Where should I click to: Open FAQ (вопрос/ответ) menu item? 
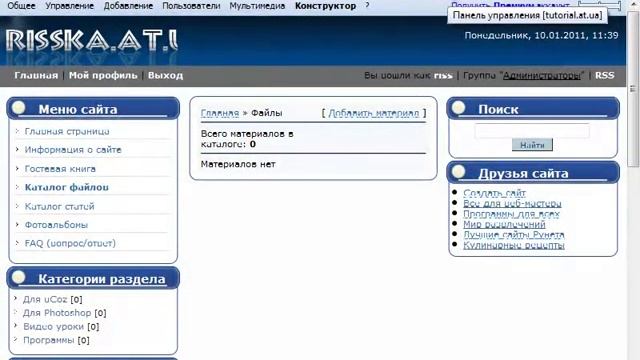[x=70, y=243]
